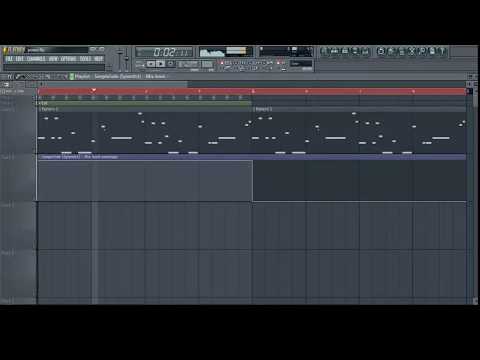
Task: Open the FILE menu
Action: click(x=9, y=59)
